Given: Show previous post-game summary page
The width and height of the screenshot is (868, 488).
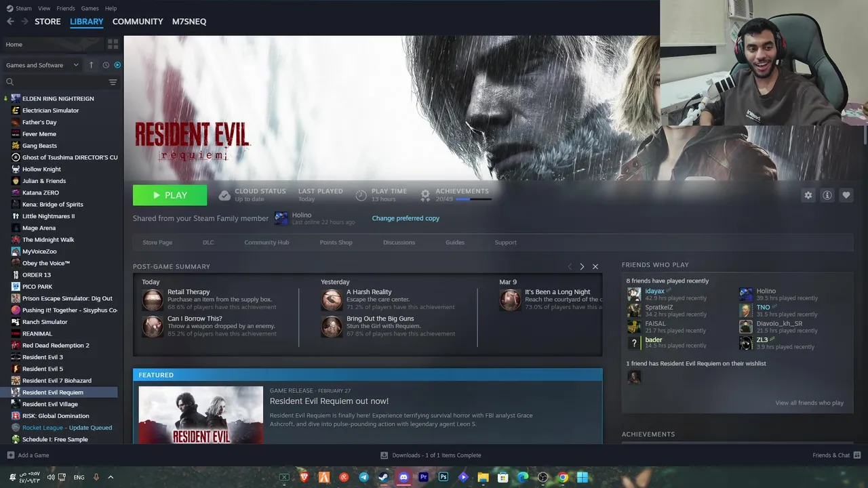Looking at the screenshot, I should click(x=570, y=266).
